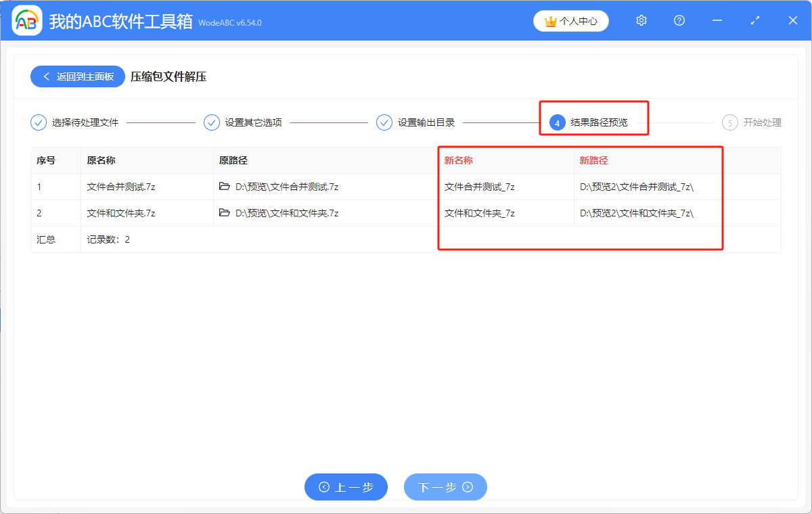The height and width of the screenshot is (514, 812).
Task: Click the help question mark icon
Action: pos(679,20)
